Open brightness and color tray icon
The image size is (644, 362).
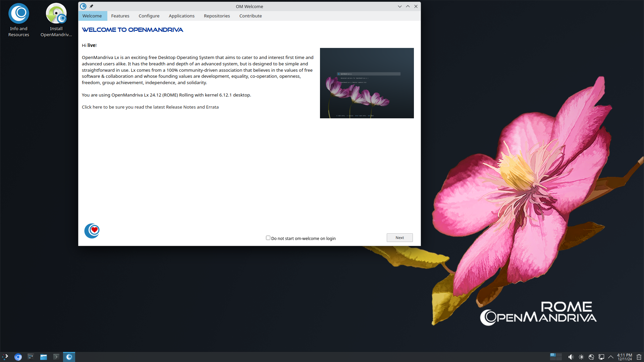click(x=581, y=357)
